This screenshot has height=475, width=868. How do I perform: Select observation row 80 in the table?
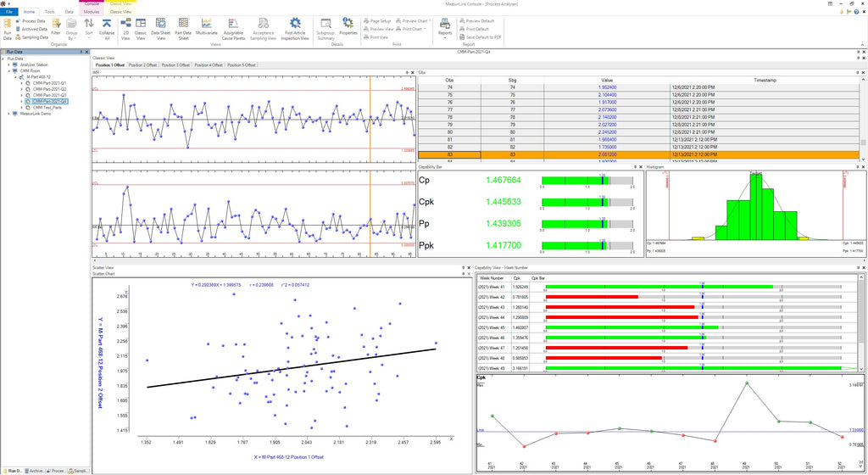pos(449,132)
